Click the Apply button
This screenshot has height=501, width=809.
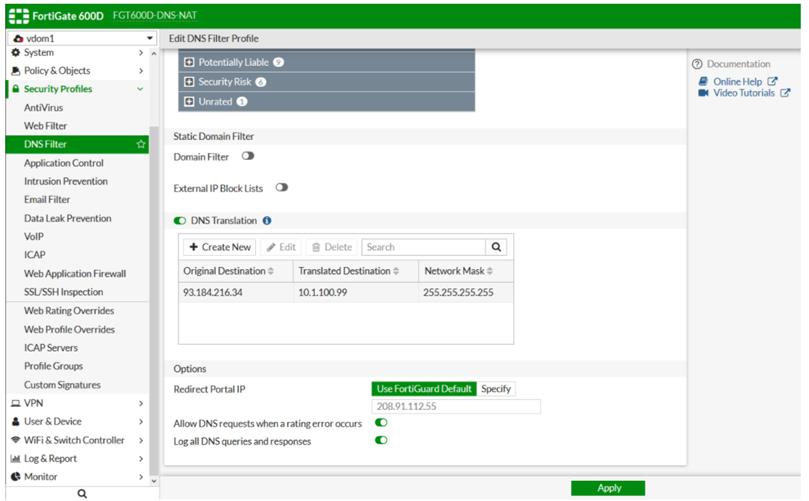pos(608,488)
